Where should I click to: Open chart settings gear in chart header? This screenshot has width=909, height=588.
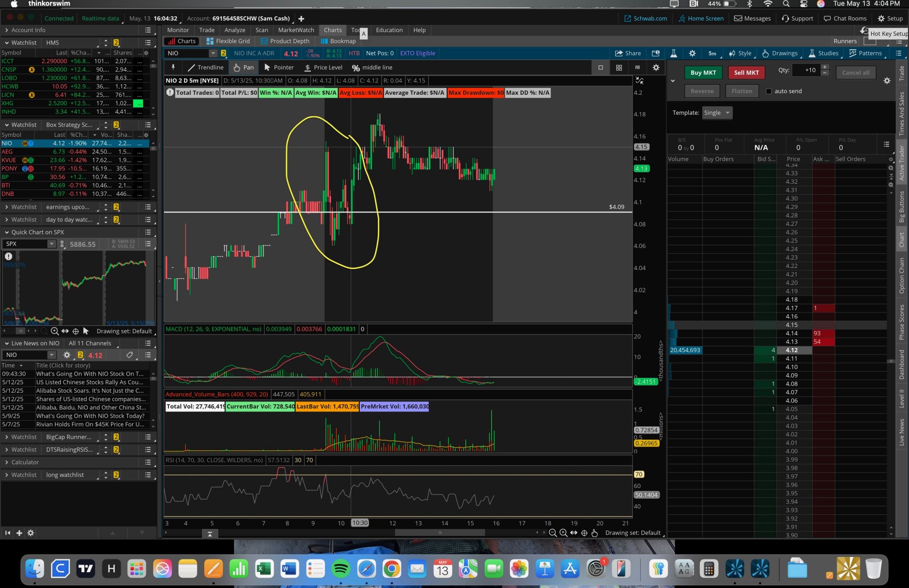tap(692, 53)
